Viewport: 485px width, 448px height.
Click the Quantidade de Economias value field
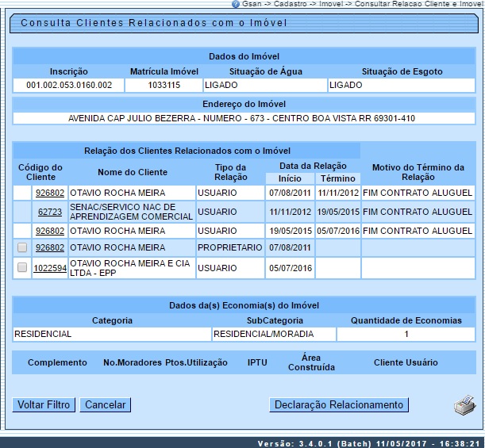click(406, 334)
